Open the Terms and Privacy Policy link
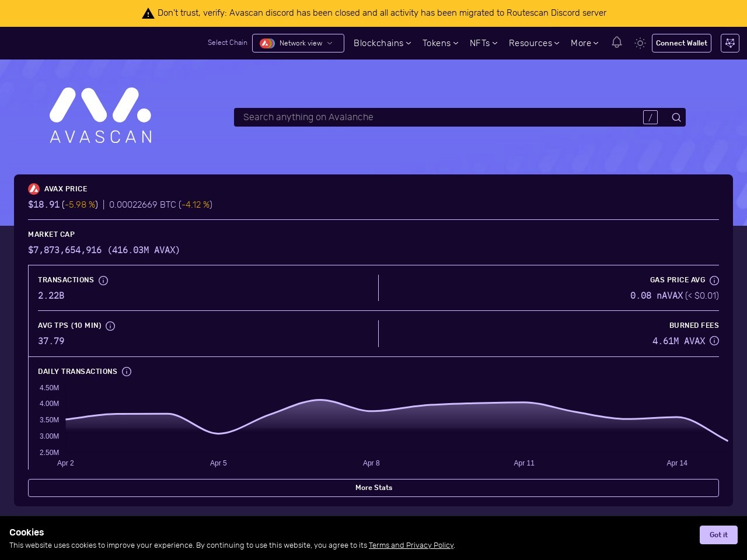747x560 pixels. (x=411, y=545)
